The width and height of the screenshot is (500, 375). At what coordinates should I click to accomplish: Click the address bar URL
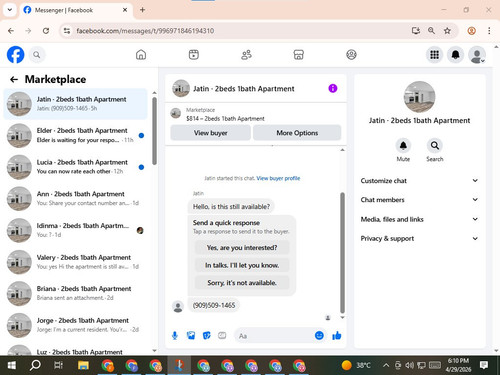pos(145,31)
